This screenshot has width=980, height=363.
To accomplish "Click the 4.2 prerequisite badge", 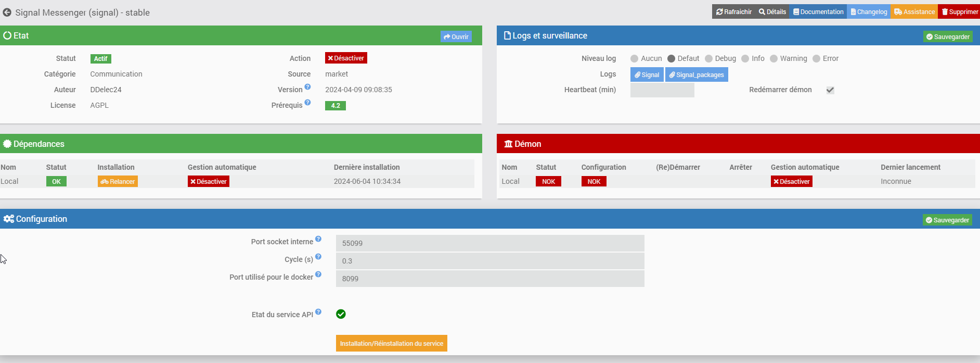I will 336,105.
